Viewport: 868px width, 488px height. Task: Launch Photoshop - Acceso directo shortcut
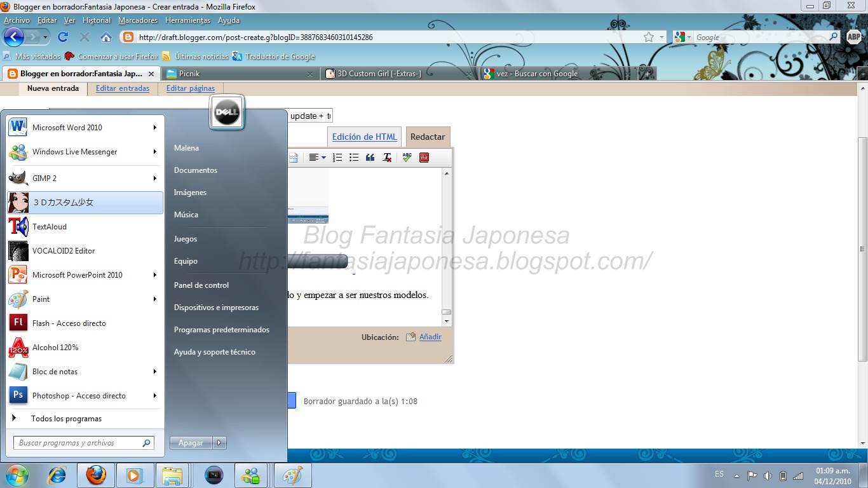pos(85,396)
